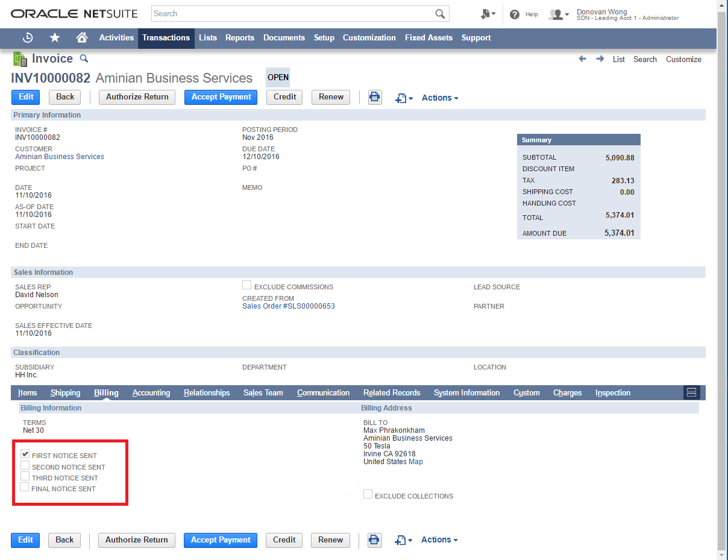Open the Support menu
Screen dimensions: 728x560
point(476,37)
